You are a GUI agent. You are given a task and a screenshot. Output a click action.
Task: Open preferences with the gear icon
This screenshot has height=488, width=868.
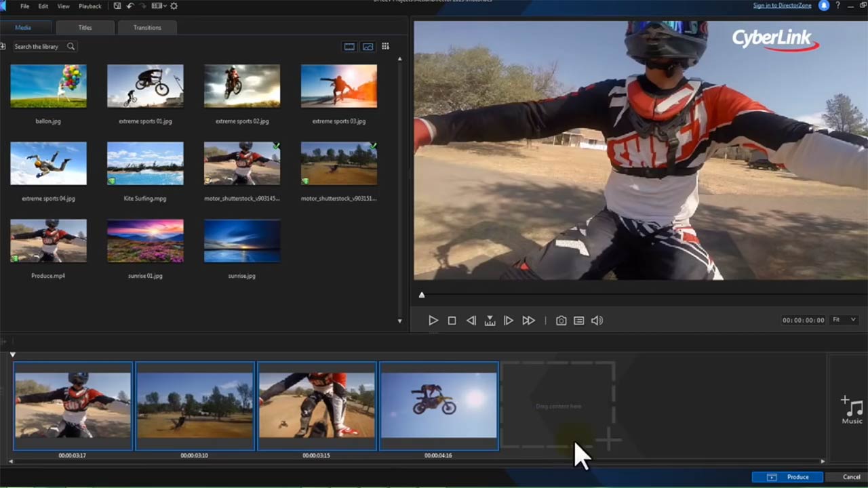tap(174, 6)
